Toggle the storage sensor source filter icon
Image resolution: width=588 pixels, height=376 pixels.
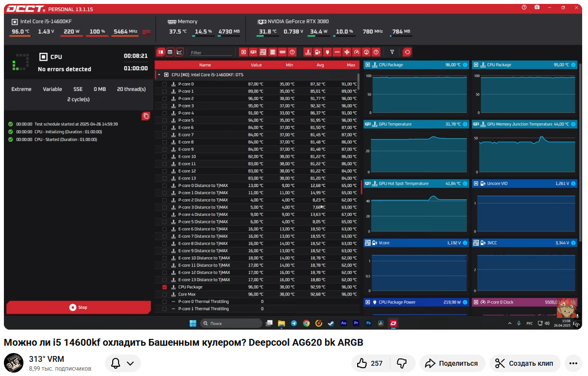(272, 52)
